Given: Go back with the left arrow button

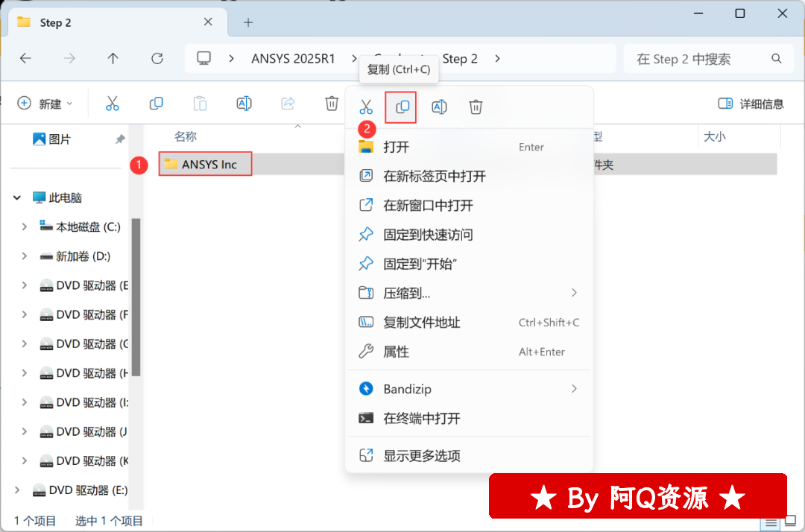Looking at the screenshot, I should 25,58.
